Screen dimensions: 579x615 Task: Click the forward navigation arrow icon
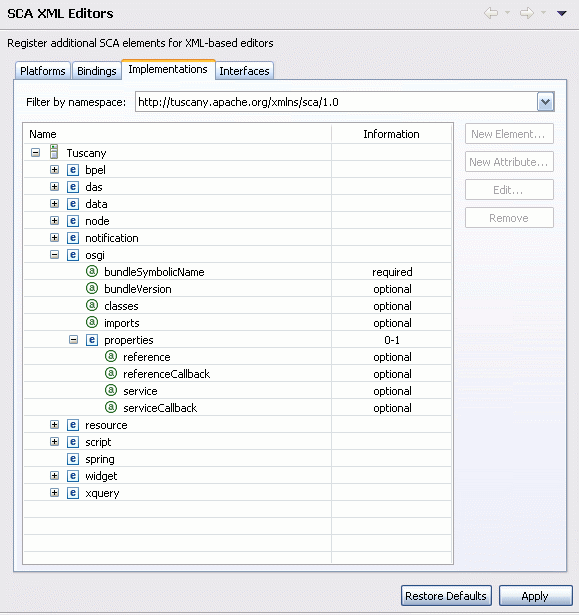pos(527,13)
